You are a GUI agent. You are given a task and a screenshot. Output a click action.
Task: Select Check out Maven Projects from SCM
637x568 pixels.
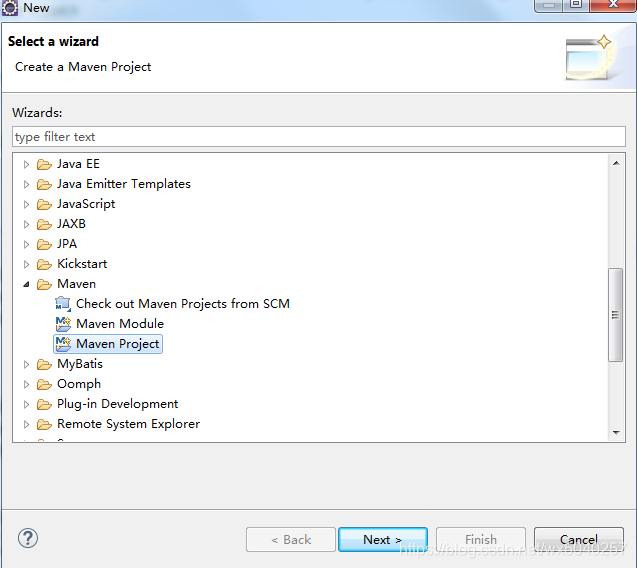183,304
